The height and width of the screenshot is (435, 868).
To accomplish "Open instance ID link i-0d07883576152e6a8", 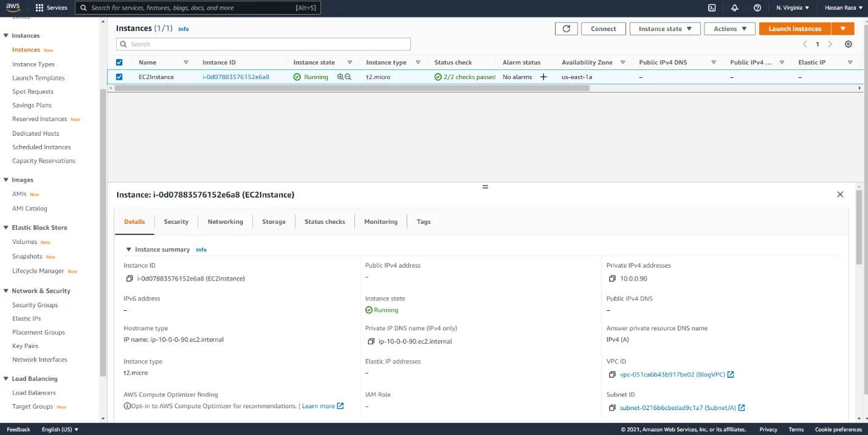I will pos(236,77).
